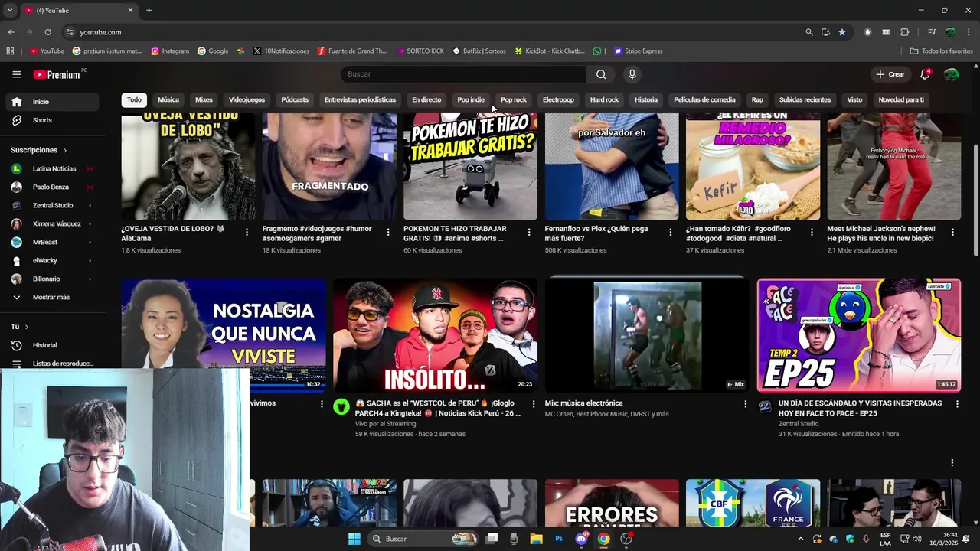Open Discord from the taskbar

tap(581, 539)
